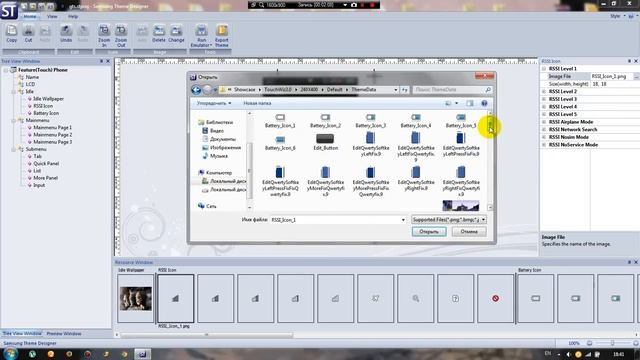Expand RSSI Level 5 property group
The image size is (640, 360).
click(x=544, y=114)
